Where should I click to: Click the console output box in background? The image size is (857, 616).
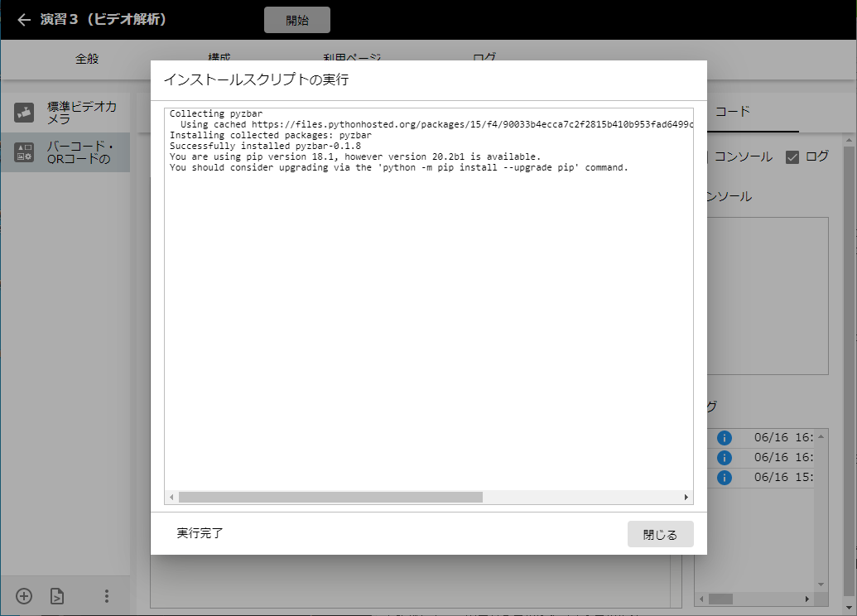(768, 296)
